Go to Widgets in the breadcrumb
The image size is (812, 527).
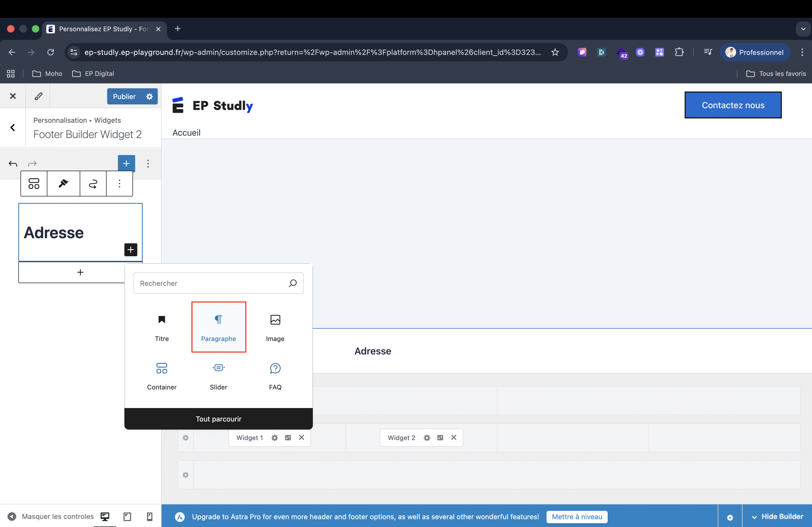click(107, 120)
